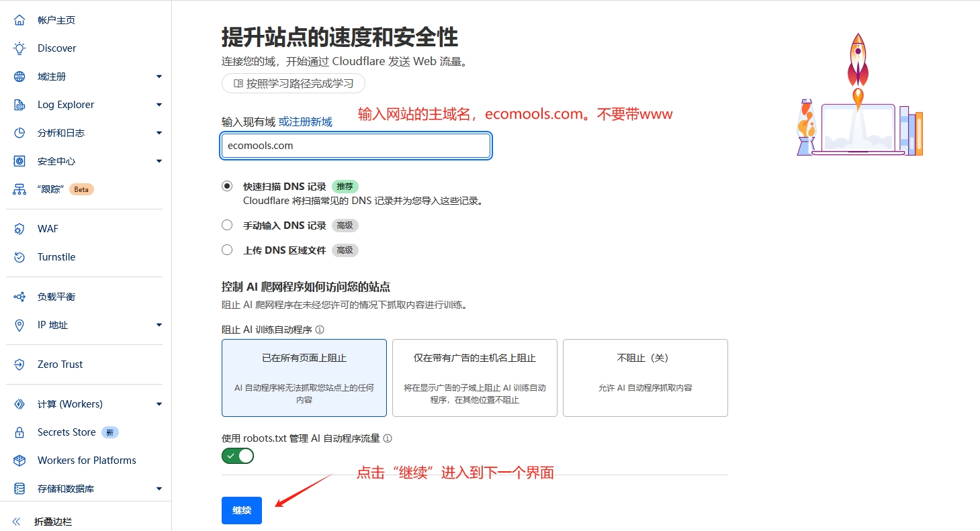The width and height of the screenshot is (980, 531).
Task: Choose the 仅在带有广告的主机名上阻止 option card
Action: pyautogui.click(x=475, y=378)
